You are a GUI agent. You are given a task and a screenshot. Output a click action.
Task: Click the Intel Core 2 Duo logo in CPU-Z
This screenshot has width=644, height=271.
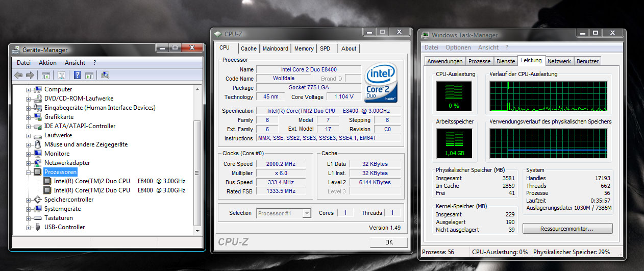381,83
